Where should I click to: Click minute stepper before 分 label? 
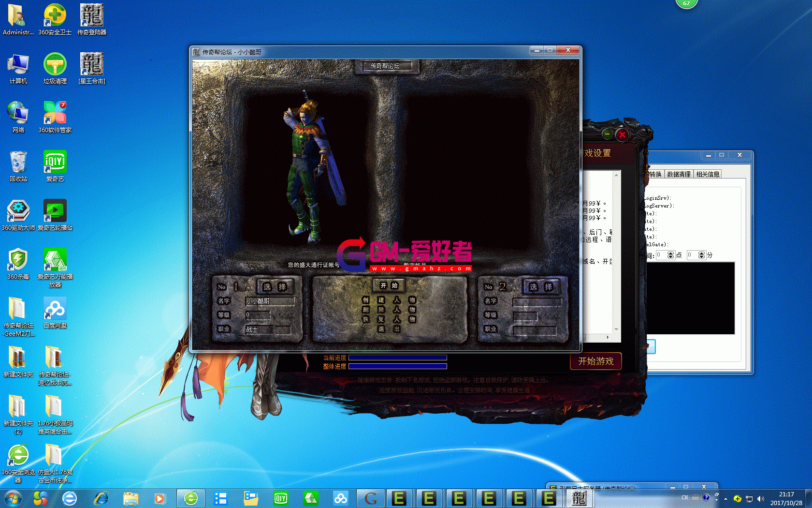pyautogui.click(x=701, y=255)
